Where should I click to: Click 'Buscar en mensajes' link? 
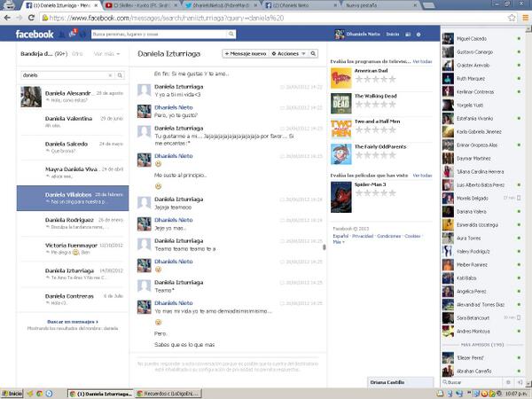pos(73,322)
